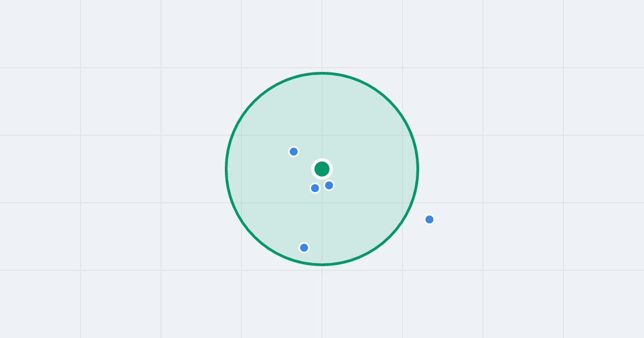This screenshot has width=644, height=338.
Task: Select the blue dot directly below-left of center marker
Action: (x=315, y=188)
